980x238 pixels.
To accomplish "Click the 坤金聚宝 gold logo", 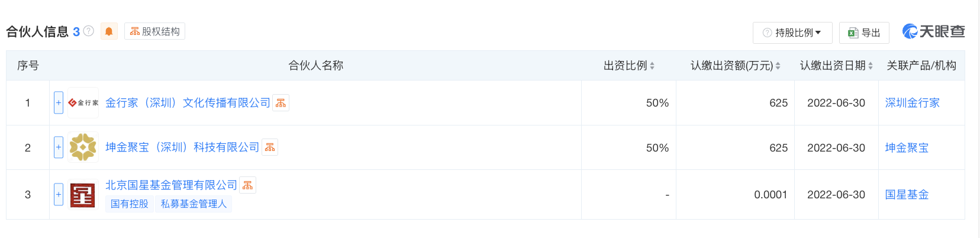I will click(x=83, y=147).
